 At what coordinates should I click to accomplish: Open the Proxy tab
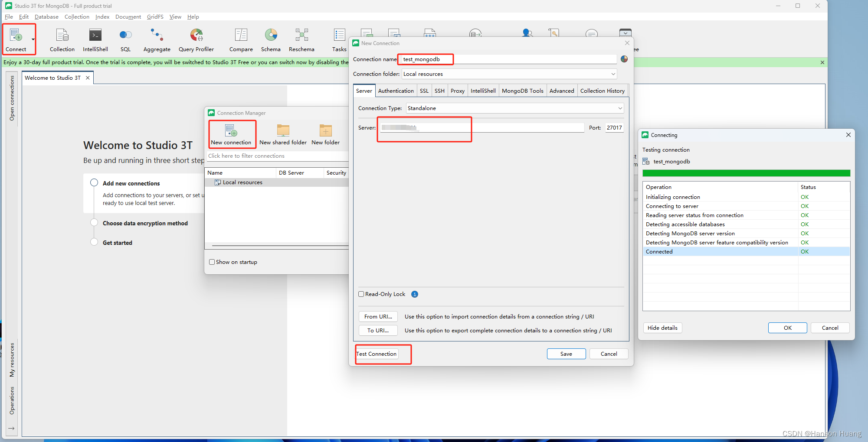tap(458, 91)
